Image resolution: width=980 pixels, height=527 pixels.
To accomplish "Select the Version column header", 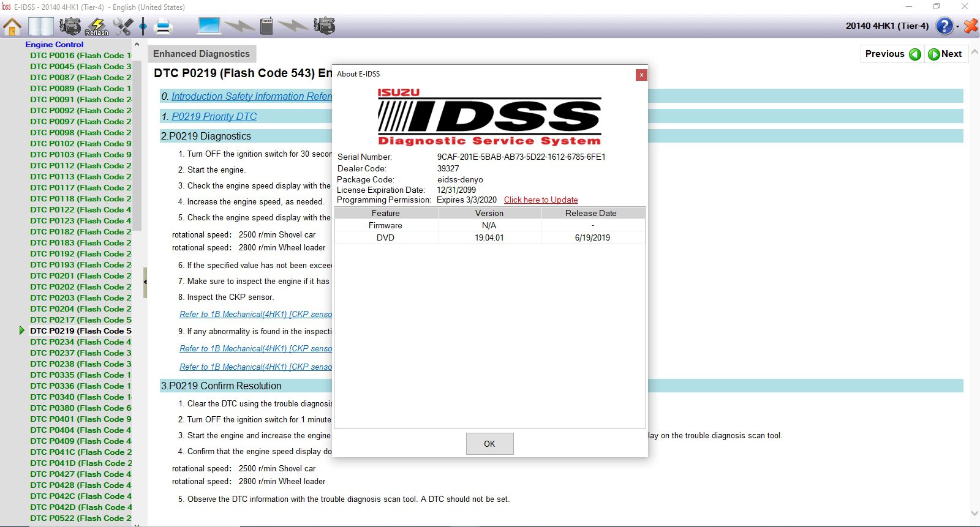I will [x=489, y=213].
